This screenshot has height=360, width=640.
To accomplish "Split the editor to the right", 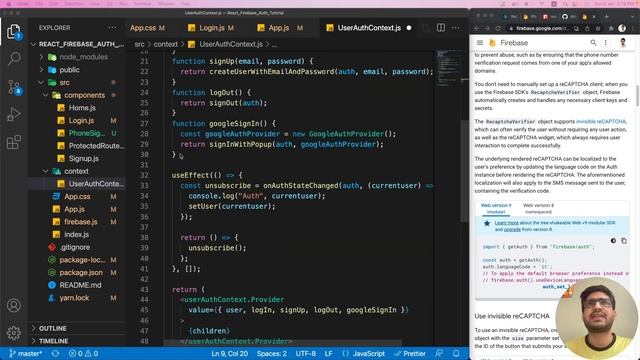I will coord(441,28).
